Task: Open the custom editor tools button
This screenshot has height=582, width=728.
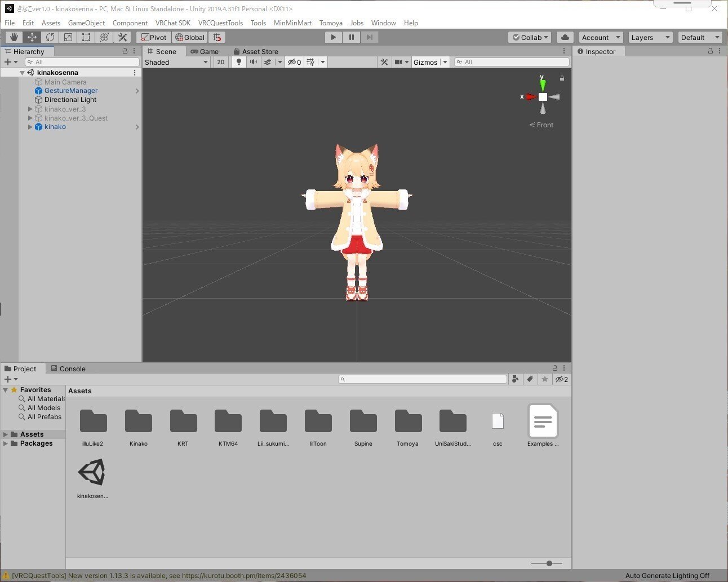Action: click(122, 37)
